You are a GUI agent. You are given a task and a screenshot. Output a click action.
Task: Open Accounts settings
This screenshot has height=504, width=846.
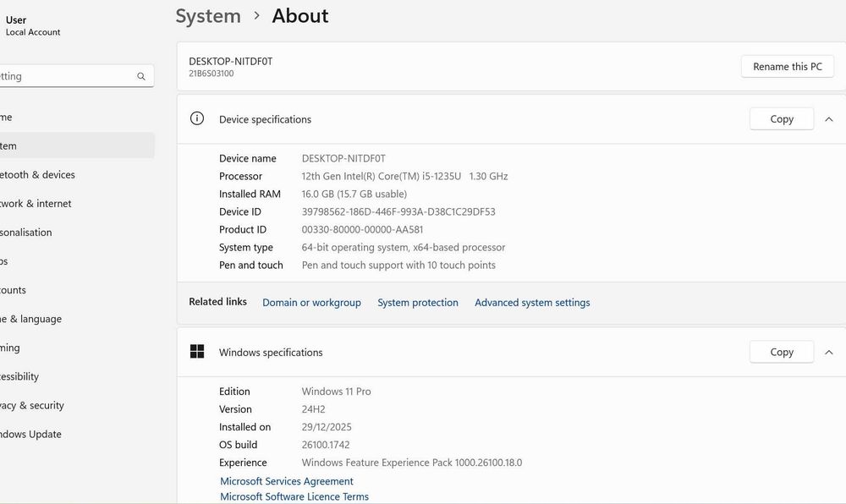pos(75,290)
